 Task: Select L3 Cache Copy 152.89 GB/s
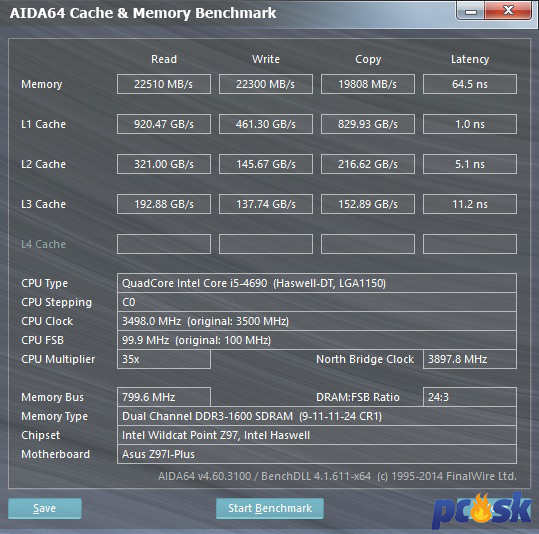pos(368,204)
